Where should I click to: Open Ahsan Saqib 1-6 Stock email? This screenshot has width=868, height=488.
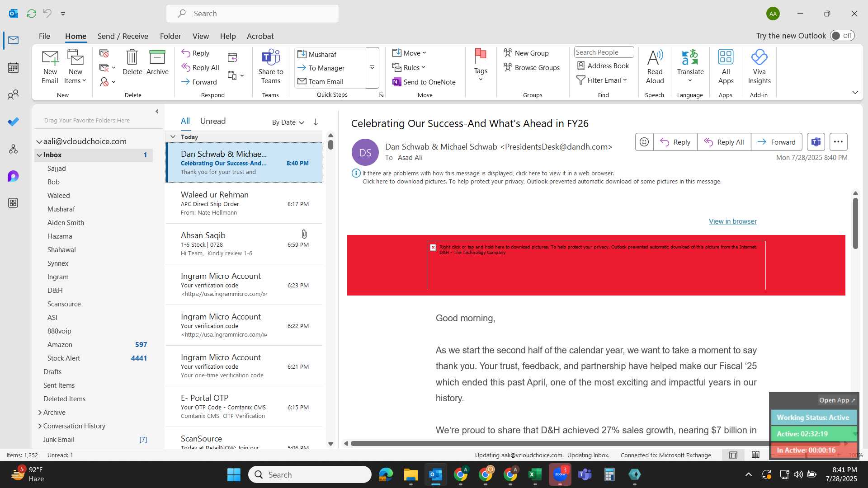click(x=244, y=244)
